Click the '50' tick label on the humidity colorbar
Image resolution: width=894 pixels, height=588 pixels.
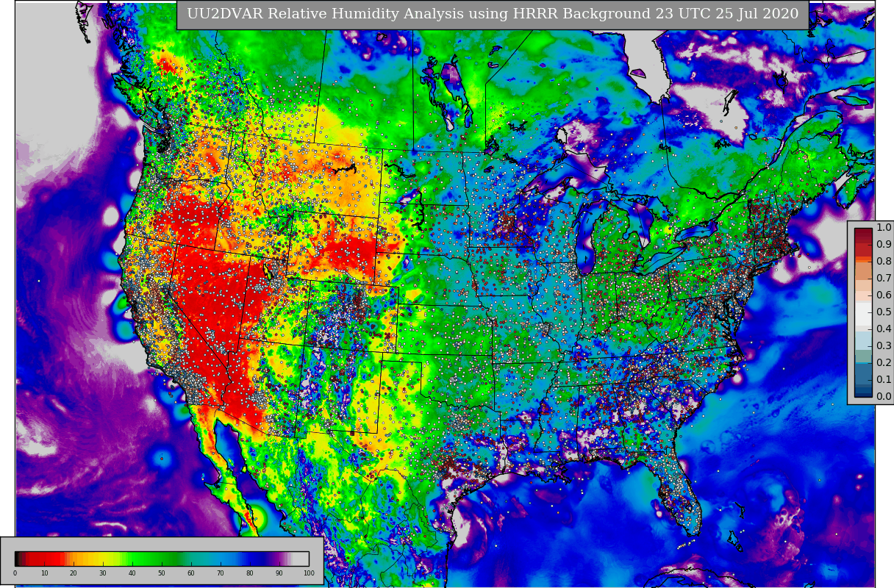click(162, 573)
